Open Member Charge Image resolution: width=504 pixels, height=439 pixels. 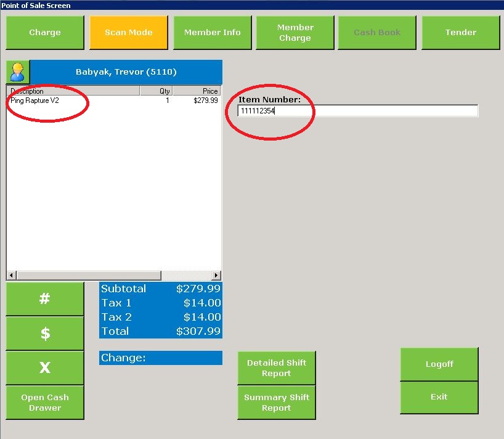(295, 33)
